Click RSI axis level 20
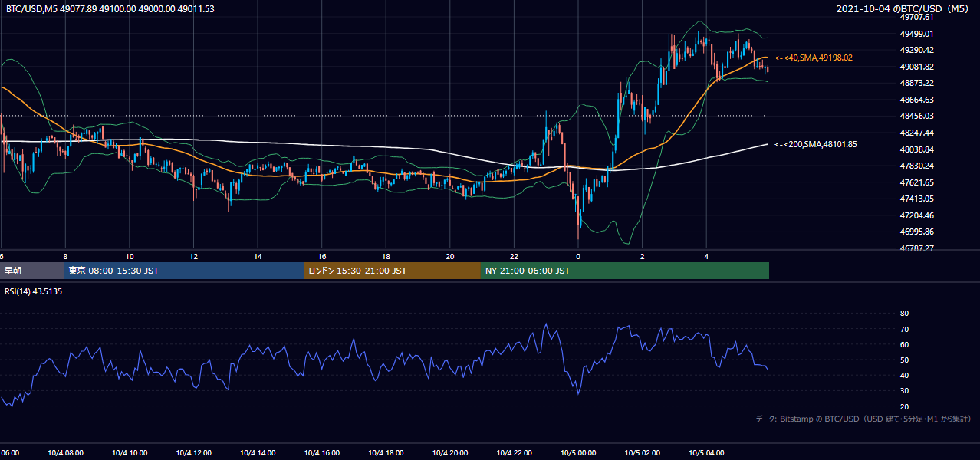This screenshot has width=980, height=460. [x=904, y=406]
